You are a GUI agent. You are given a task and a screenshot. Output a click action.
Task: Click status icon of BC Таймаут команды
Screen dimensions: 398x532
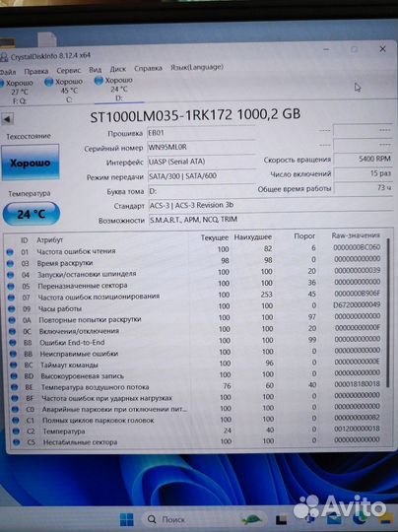coord(13,366)
